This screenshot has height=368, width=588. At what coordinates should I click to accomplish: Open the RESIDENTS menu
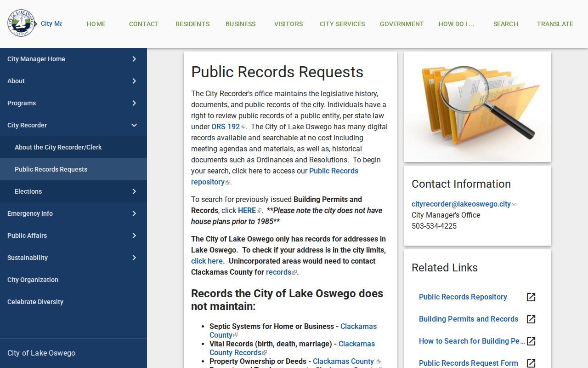pos(192,24)
